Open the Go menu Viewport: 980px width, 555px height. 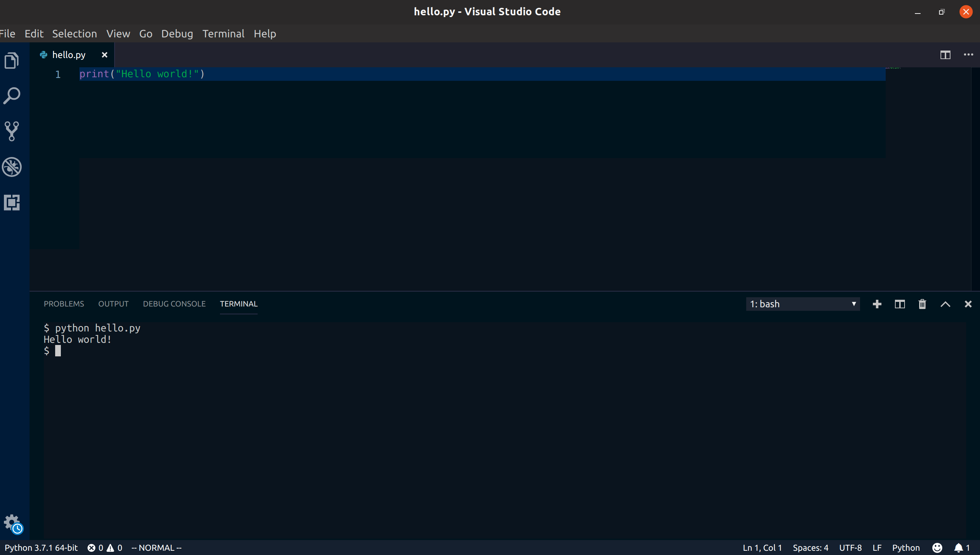(146, 33)
